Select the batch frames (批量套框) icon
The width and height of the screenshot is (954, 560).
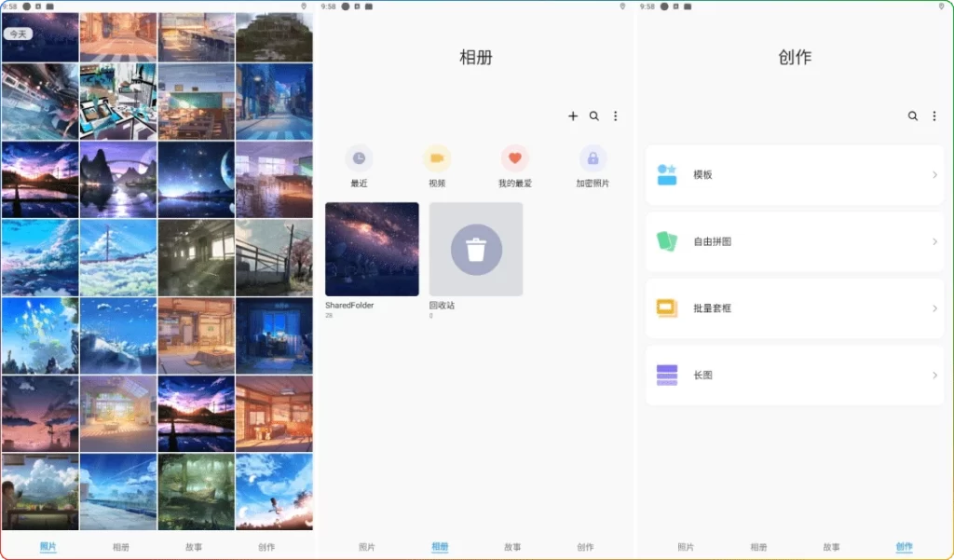click(667, 308)
